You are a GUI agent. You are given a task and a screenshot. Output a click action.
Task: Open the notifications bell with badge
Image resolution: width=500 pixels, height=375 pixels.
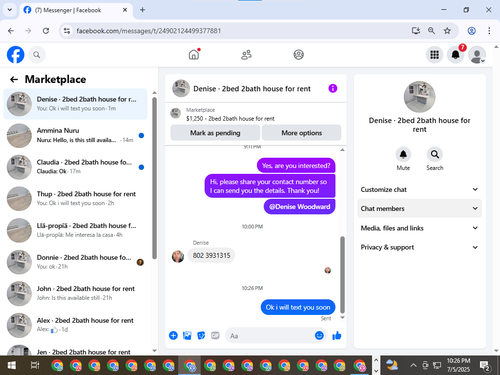[x=456, y=55]
